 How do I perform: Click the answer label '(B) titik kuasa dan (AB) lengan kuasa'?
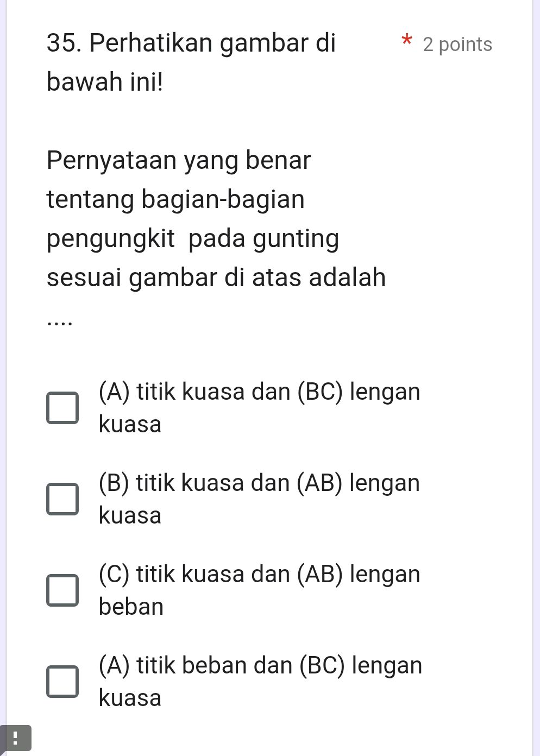(x=260, y=497)
